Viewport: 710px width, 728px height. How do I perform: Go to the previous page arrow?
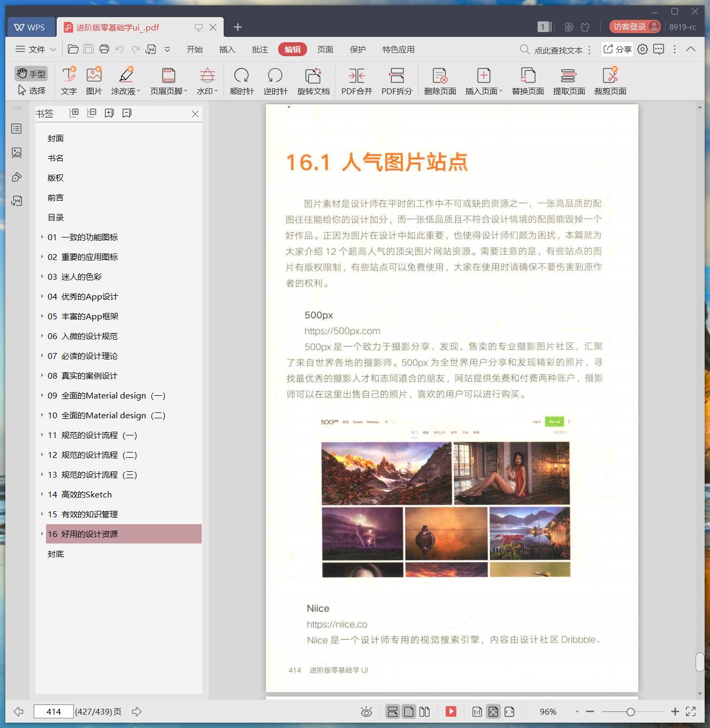[19, 711]
